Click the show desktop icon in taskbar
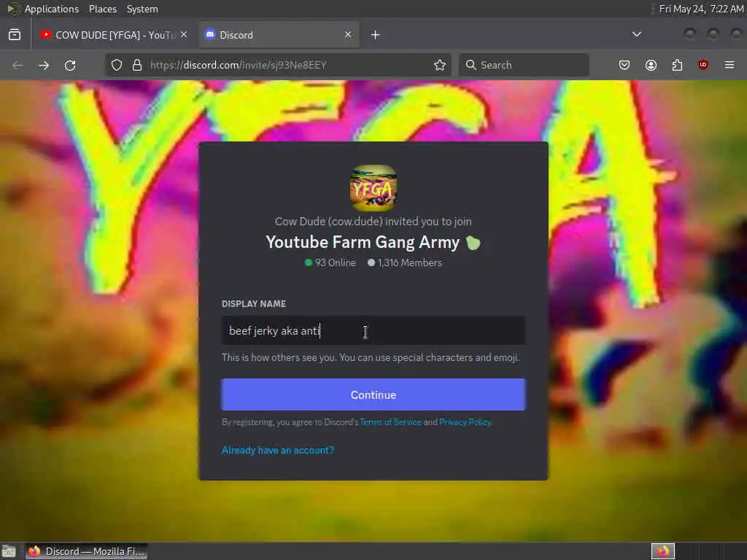The height and width of the screenshot is (560, 747). tap(9, 551)
